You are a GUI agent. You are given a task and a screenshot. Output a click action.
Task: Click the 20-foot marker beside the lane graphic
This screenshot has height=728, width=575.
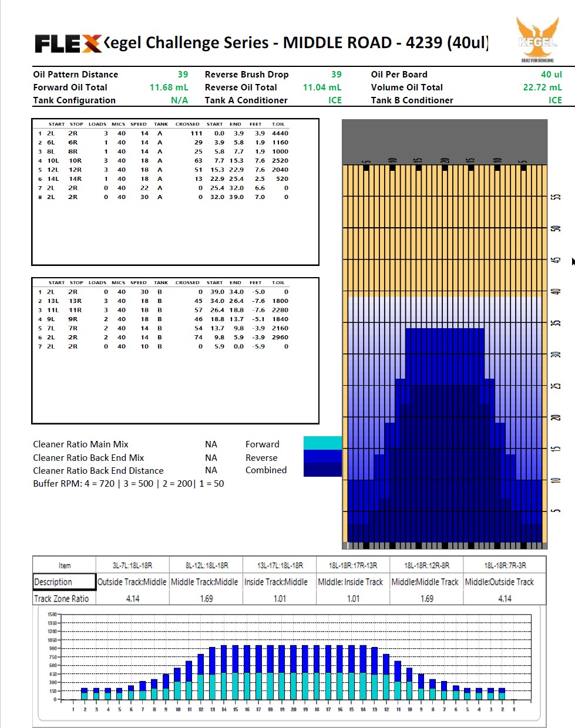point(557,417)
